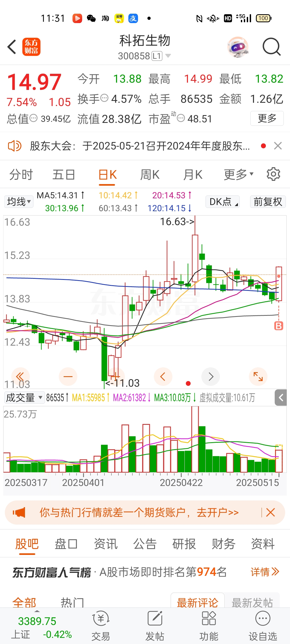Expand the 更多 chart period dropdown

tap(239, 175)
